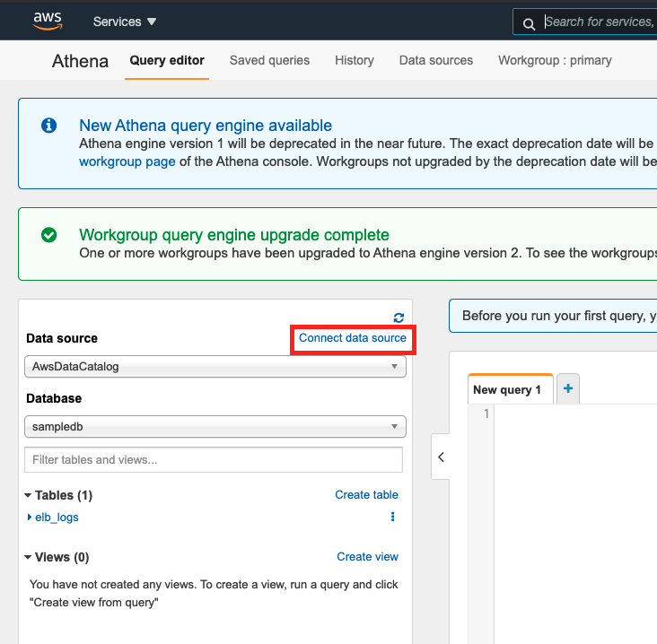This screenshot has width=657, height=644.
Task: Open the Data sources tab
Action: [436, 60]
